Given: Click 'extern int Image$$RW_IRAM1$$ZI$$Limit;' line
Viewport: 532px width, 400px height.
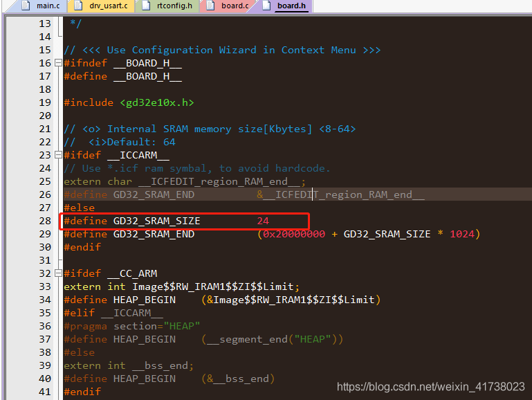Looking at the screenshot, I should (x=181, y=287).
